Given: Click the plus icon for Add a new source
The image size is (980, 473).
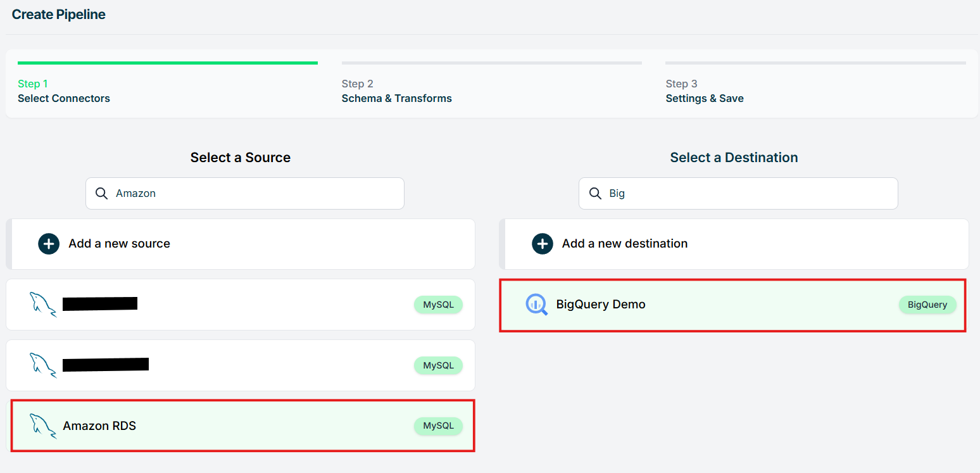Looking at the screenshot, I should [49, 244].
